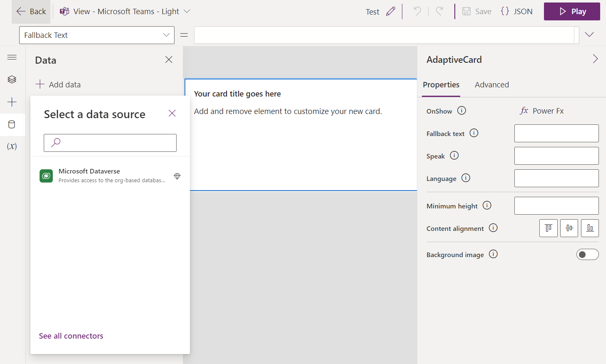This screenshot has height=364, width=606.
Task: Click the See all connectors link
Action: [71, 336]
